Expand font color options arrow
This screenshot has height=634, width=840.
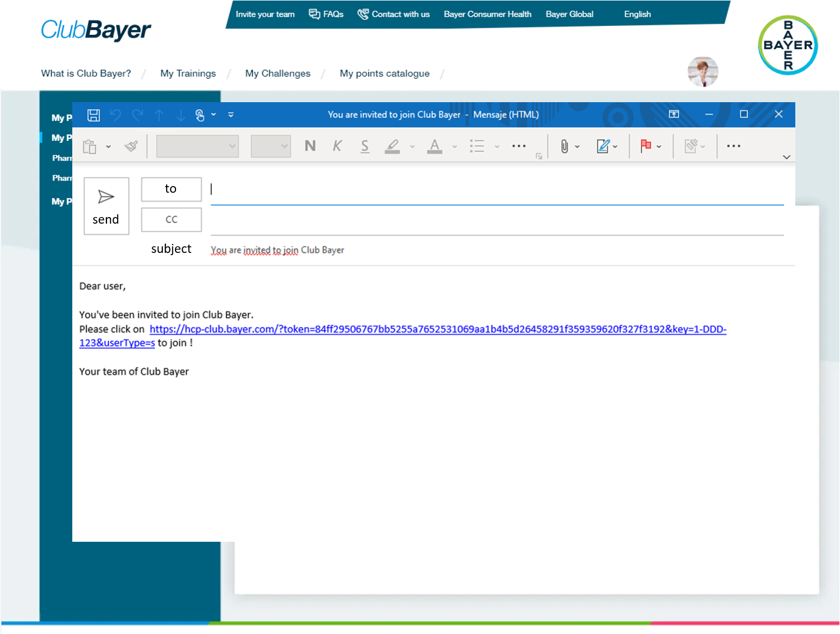[455, 147]
